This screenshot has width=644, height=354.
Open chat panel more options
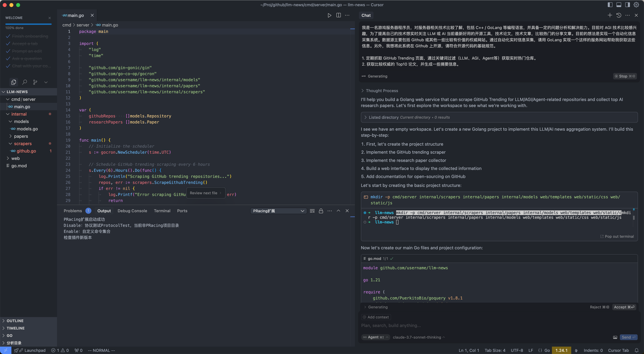coord(628,15)
